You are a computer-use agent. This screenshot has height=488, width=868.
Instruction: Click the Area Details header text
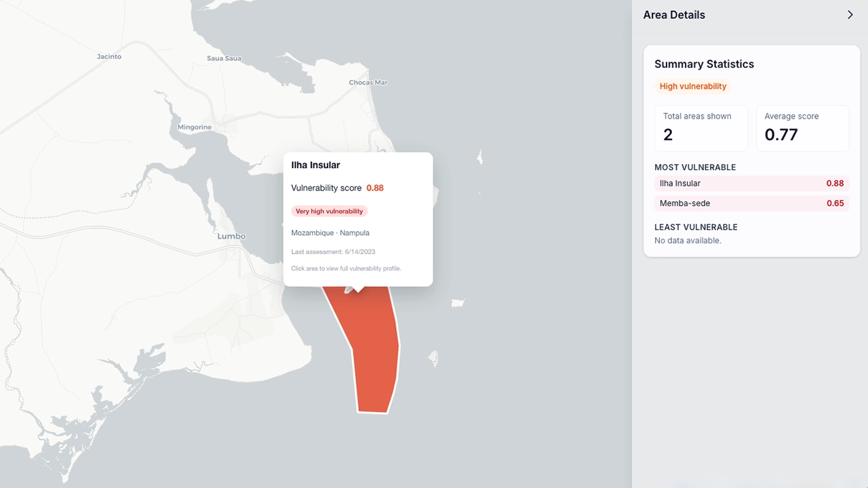coord(674,14)
